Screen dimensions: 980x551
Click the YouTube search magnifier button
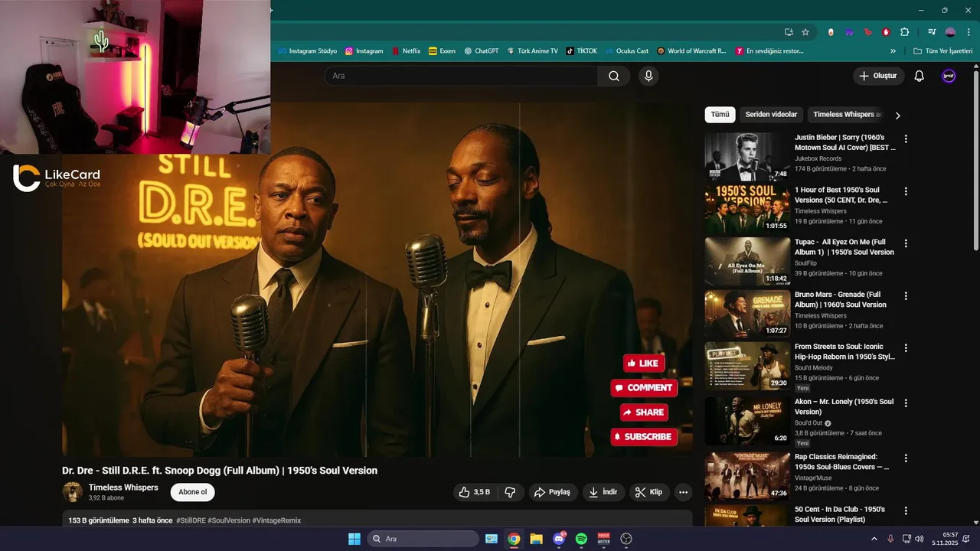(614, 76)
